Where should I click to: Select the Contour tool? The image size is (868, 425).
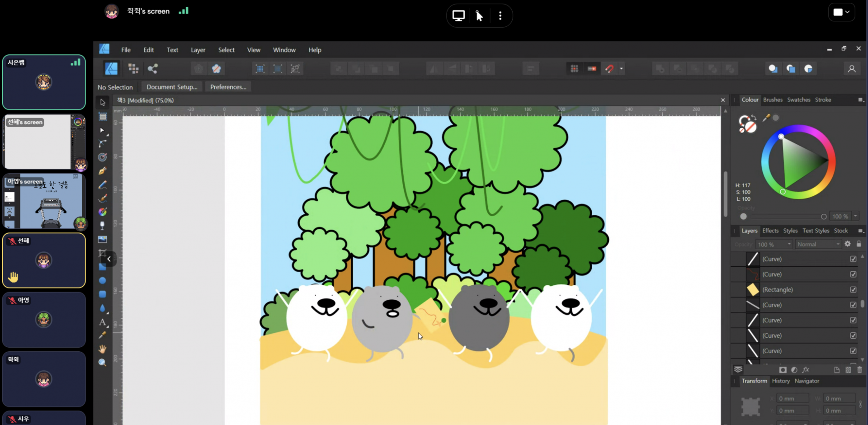click(103, 157)
